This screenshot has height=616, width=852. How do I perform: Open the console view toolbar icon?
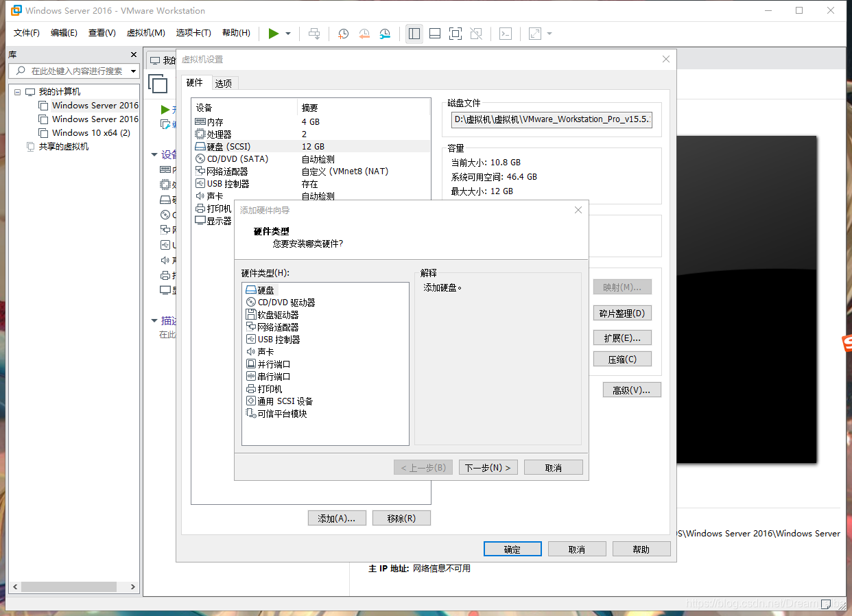[x=506, y=34]
